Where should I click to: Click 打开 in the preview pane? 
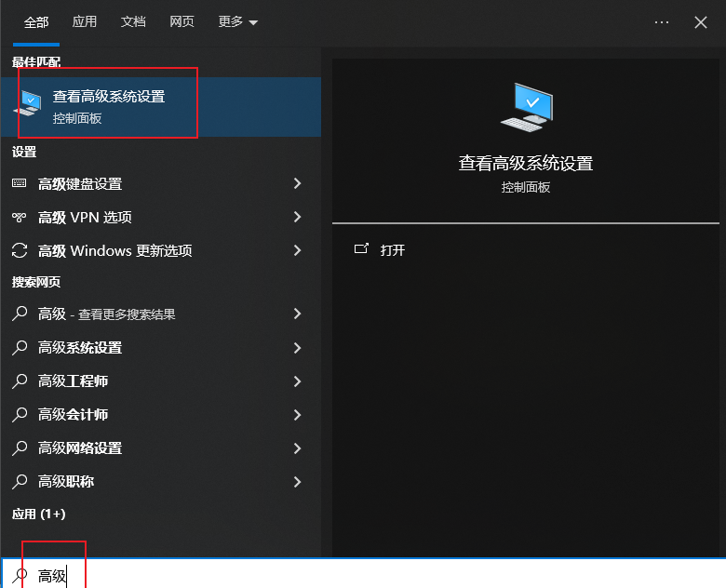[393, 250]
